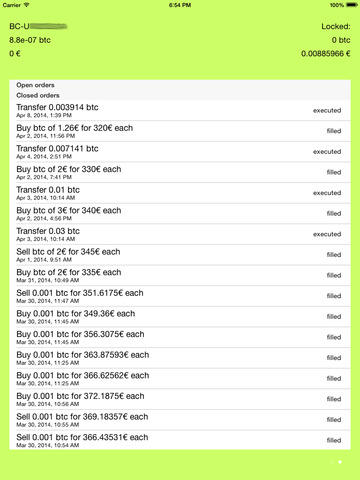
Task: Open Buy 0.001 btc for 372.1875€ order
Action: pyautogui.click(x=180, y=400)
